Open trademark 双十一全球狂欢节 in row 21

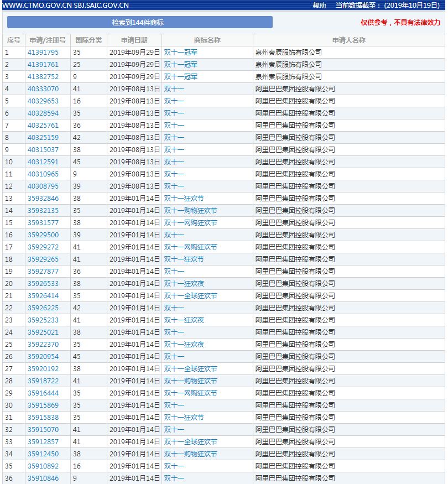(190, 296)
